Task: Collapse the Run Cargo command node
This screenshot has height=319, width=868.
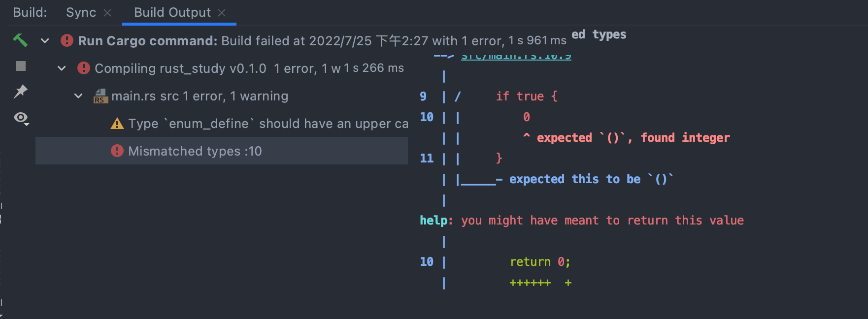Action: click(45, 40)
